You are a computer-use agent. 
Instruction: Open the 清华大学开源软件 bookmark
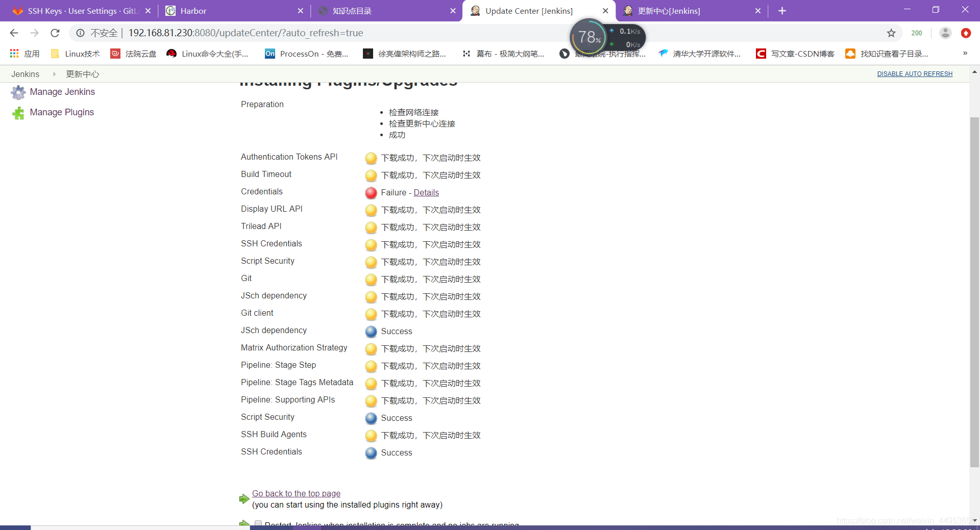point(699,54)
